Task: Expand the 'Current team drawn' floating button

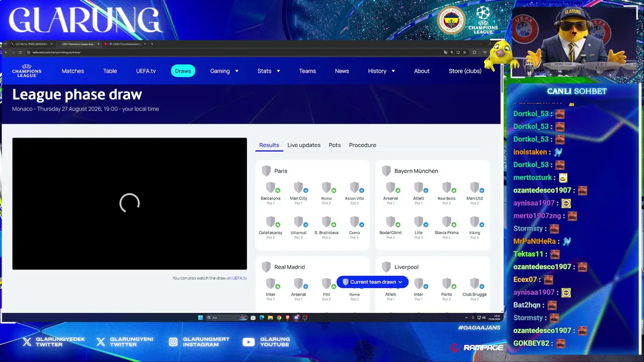Action: 372,282
